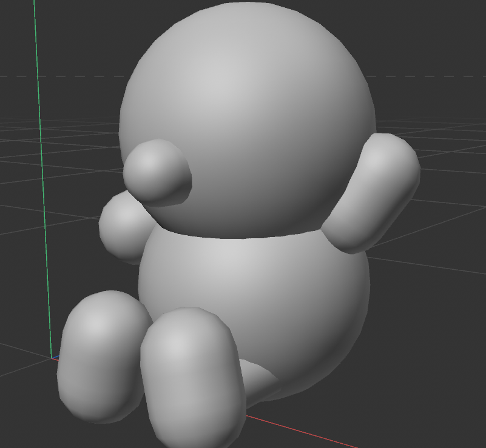Viewport: 486px width, 448px height.
Task: Select the character's left leg capsule
Action: pos(103,352)
